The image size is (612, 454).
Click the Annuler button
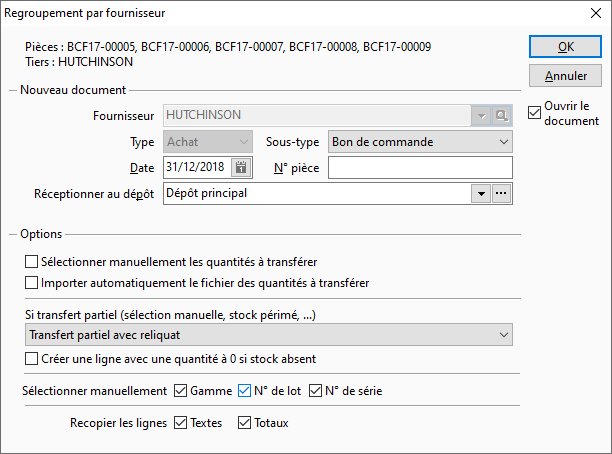pos(565,76)
